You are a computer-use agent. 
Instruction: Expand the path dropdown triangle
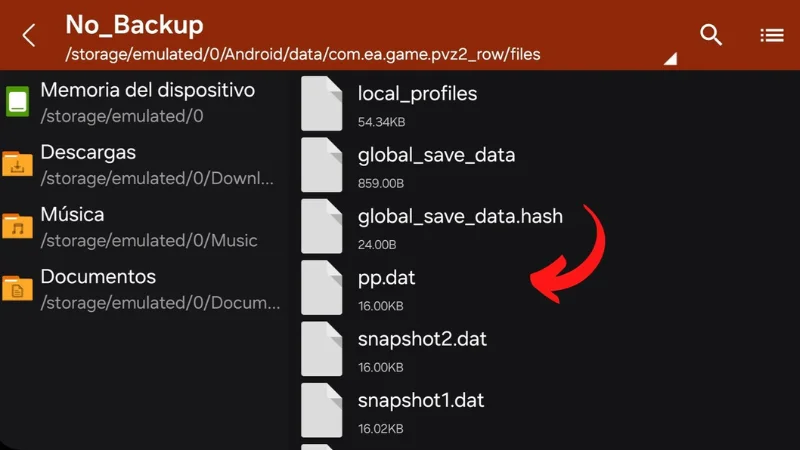click(x=670, y=59)
